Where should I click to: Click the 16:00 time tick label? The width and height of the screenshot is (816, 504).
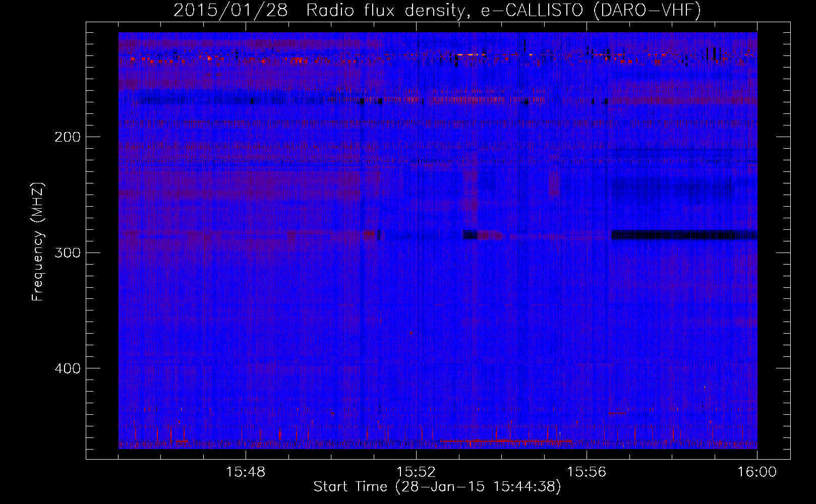757,472
